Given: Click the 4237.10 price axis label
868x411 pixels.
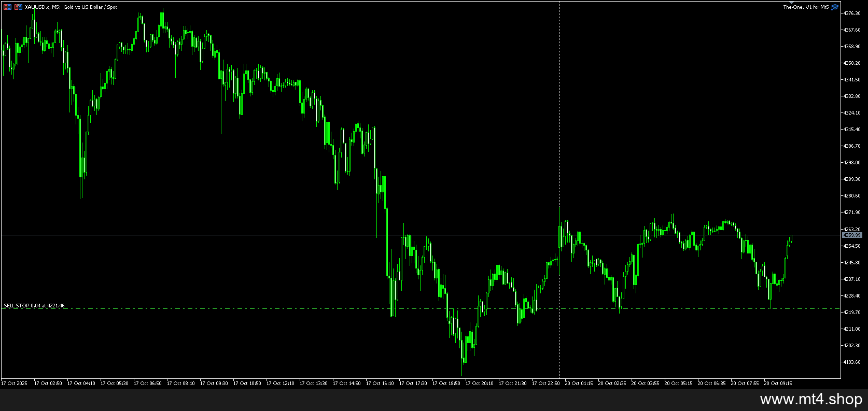Looking at the screenshot, I should click(x=852, y=279).
